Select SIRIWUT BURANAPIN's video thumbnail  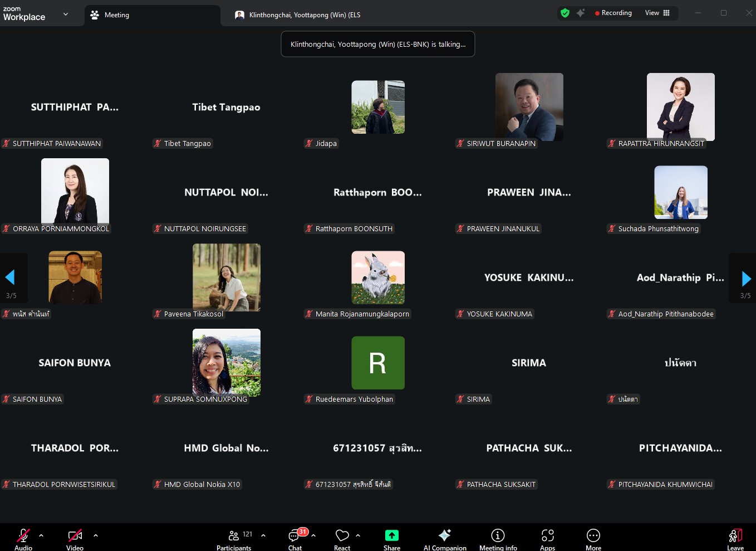[x=529, y=107]
